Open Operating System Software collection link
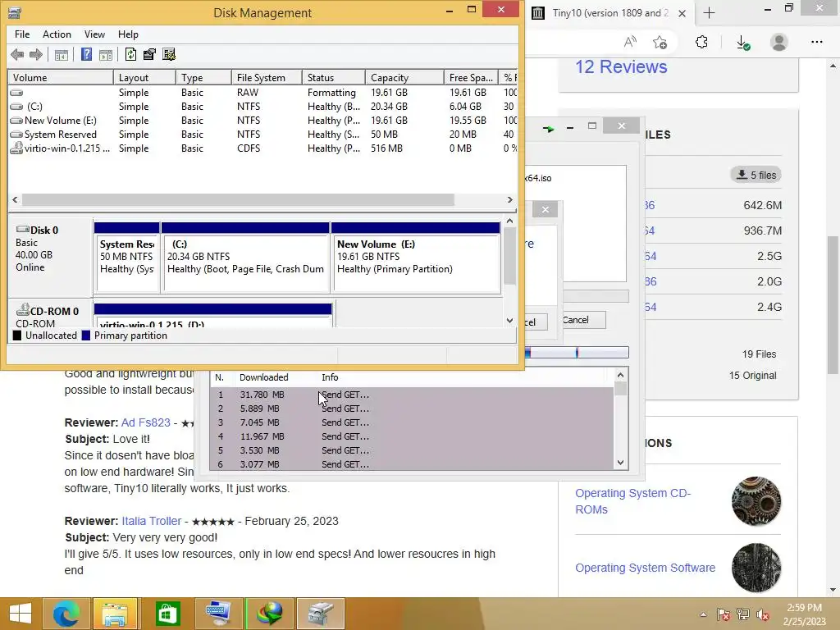This screenshot has height=630, width=840. (x=645, y=568)
